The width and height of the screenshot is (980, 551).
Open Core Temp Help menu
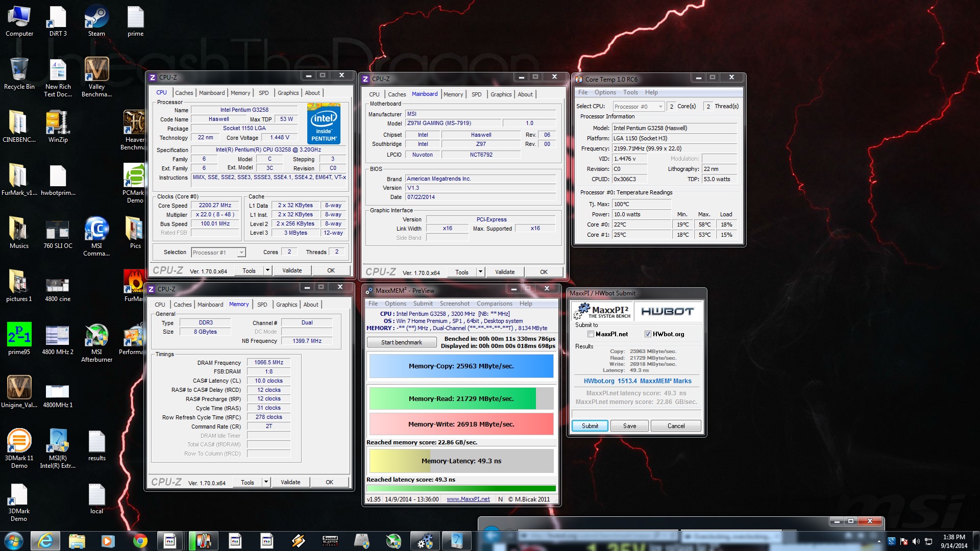coord(651,92)
